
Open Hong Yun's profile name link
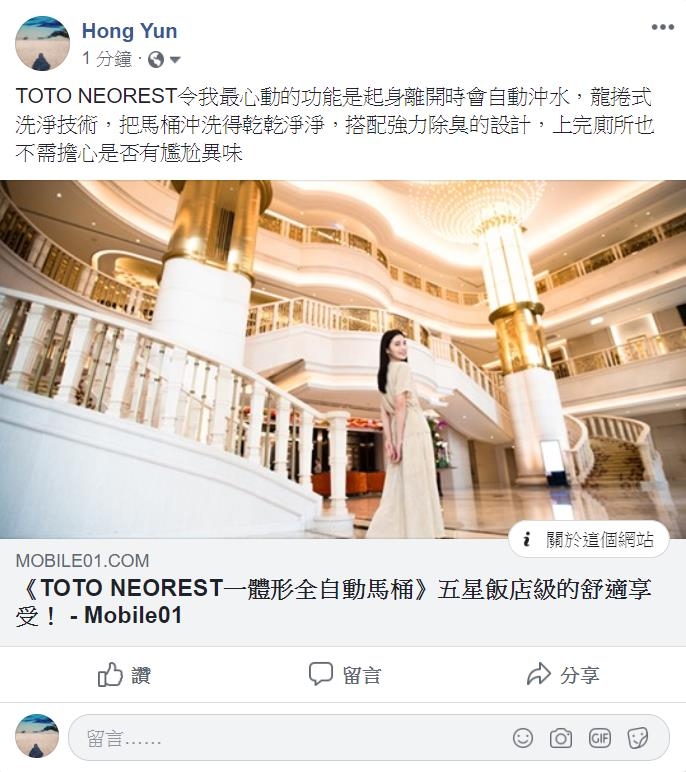tap(130, 31)
